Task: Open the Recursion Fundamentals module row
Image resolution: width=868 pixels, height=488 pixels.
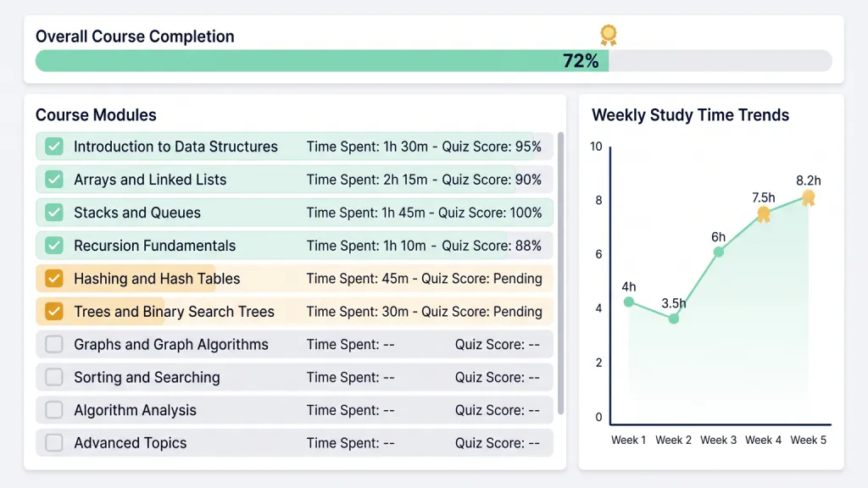Action: point(294,245)
